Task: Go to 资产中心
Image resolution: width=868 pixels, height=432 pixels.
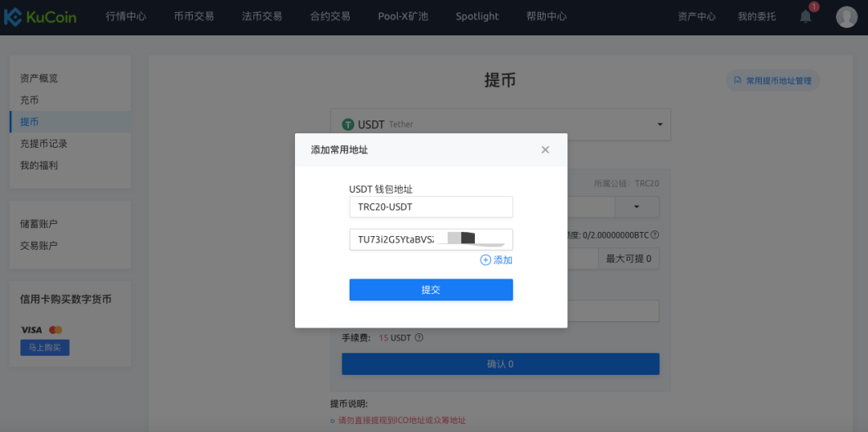Action: (x=697, y=17)
